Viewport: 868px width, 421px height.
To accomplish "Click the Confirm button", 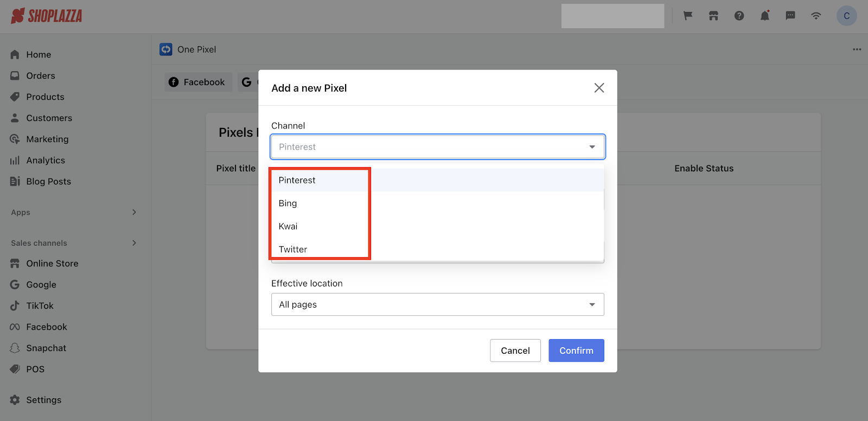I will pyautogui.click(x=576, y=350).
